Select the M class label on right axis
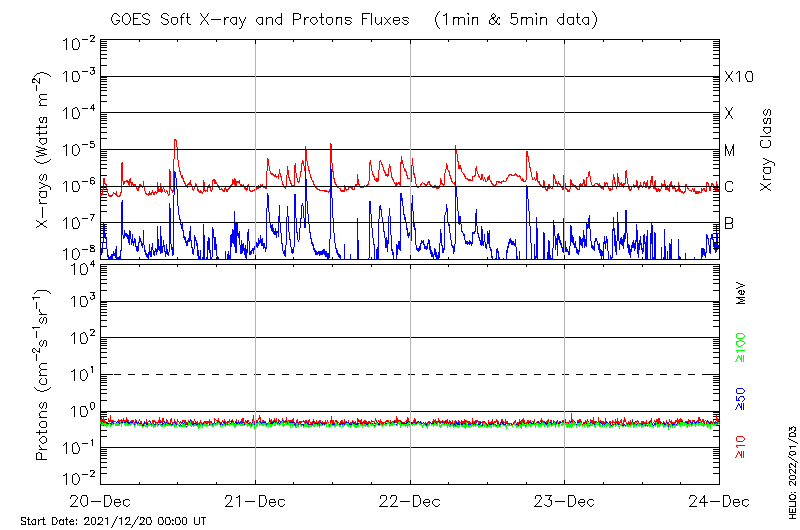The image size is (800, 530). coord(730,150)
